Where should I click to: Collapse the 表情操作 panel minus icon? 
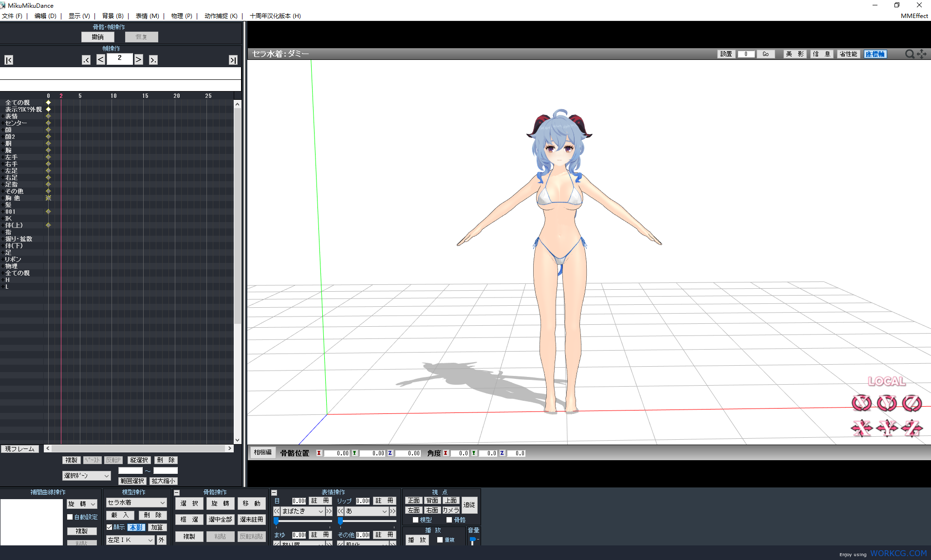click(x=274, y=493)
